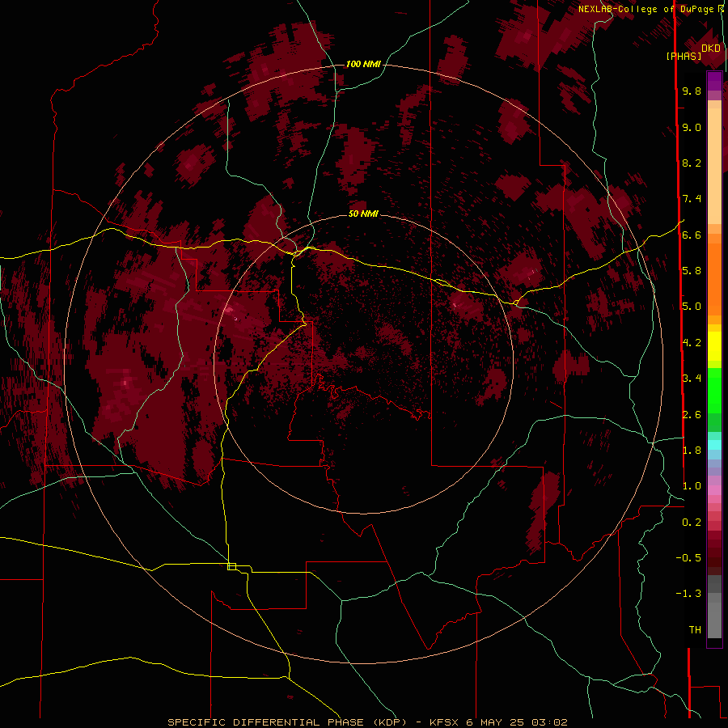Click the 0.2 value on the color scale
Screen dimensions: 728x728
pos(692,522)
